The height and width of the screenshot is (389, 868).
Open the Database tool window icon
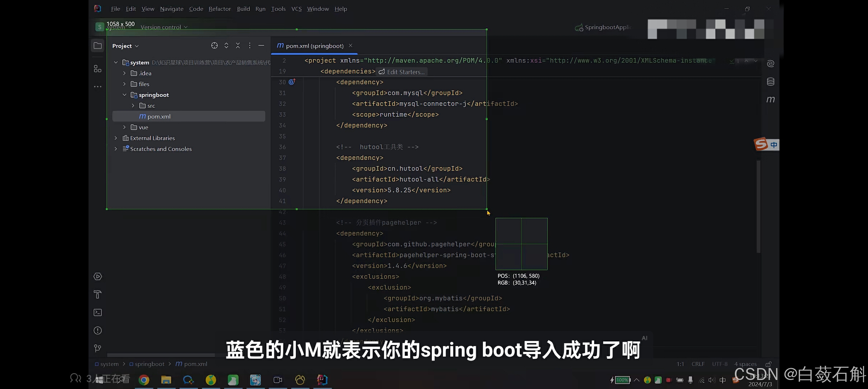click(770, 81)
